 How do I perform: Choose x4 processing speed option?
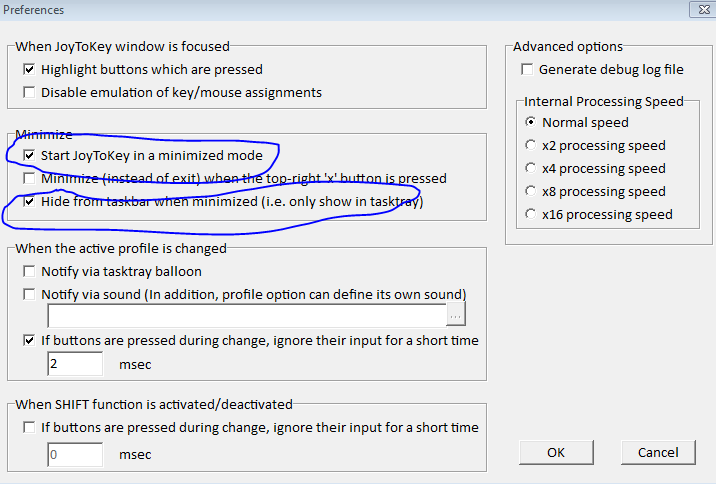click(x=531, y=168)
